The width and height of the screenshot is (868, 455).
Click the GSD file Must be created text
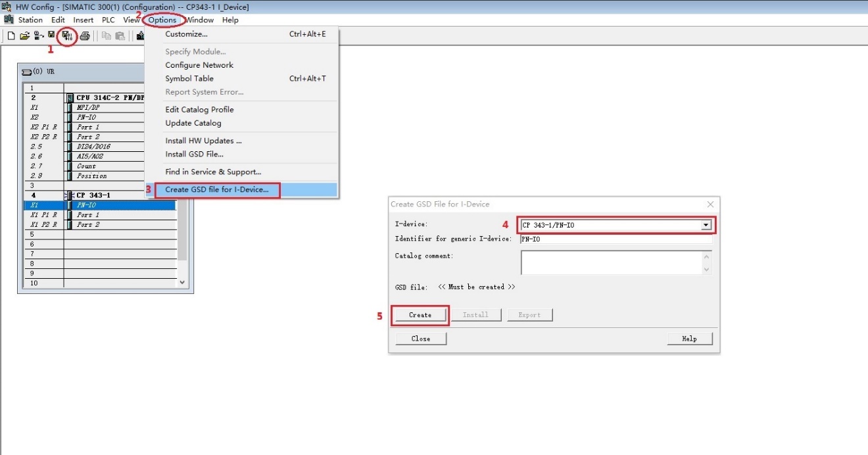tap(477, 287)
